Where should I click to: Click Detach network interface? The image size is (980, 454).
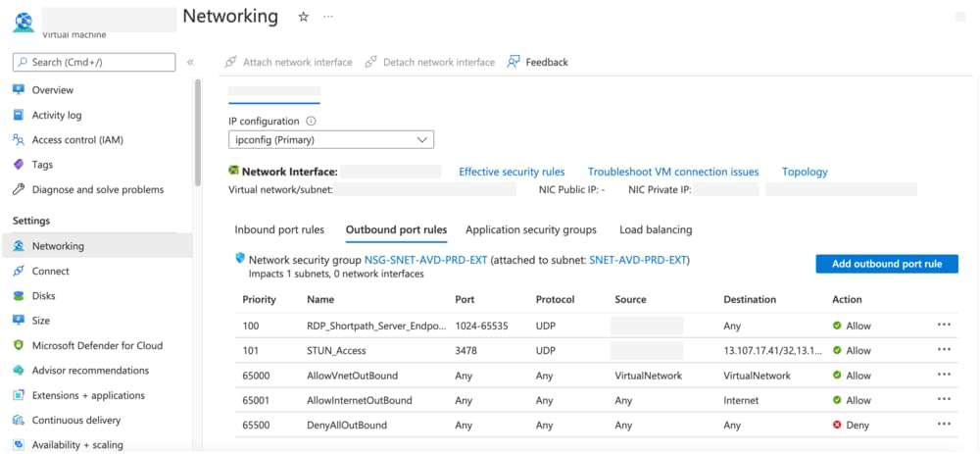pyautogui.click(x=430, y=62)
